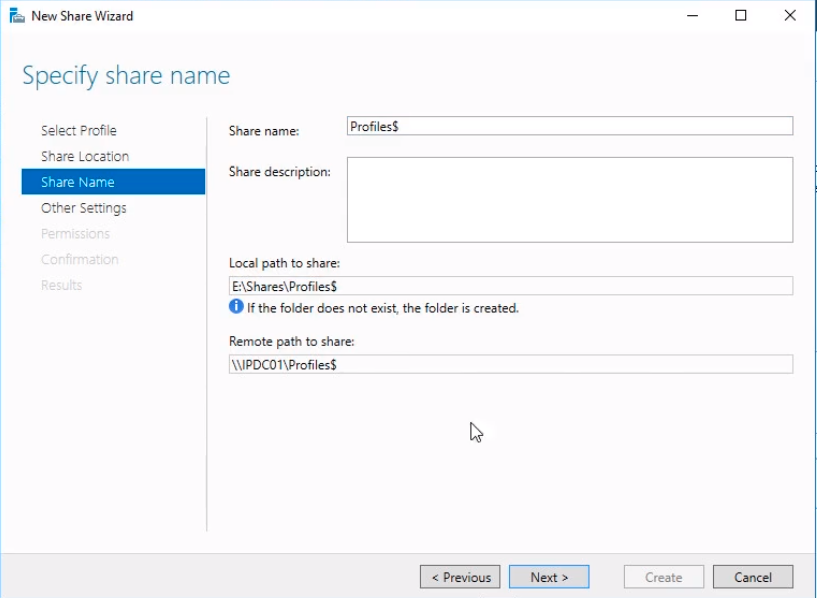Image resolution: width=817 pixels, height=598 pixels.
Task: Click the blue info icon under local path
Action: tap(236, 308)
